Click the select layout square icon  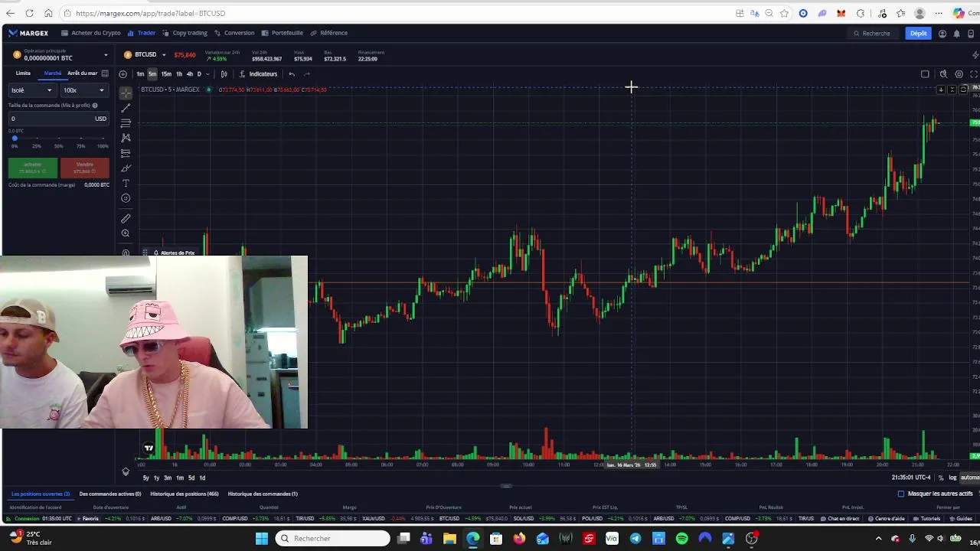[925, 74]
